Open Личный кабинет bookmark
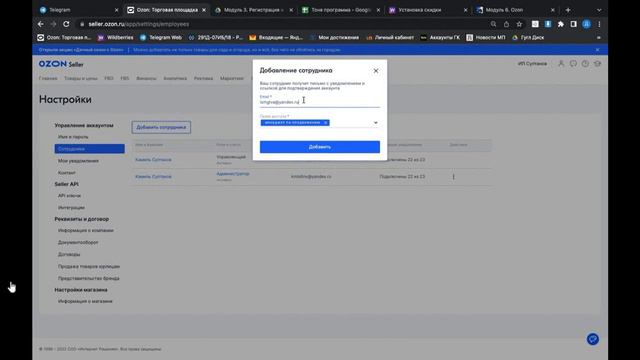The image size is (640, 360). 390,38
